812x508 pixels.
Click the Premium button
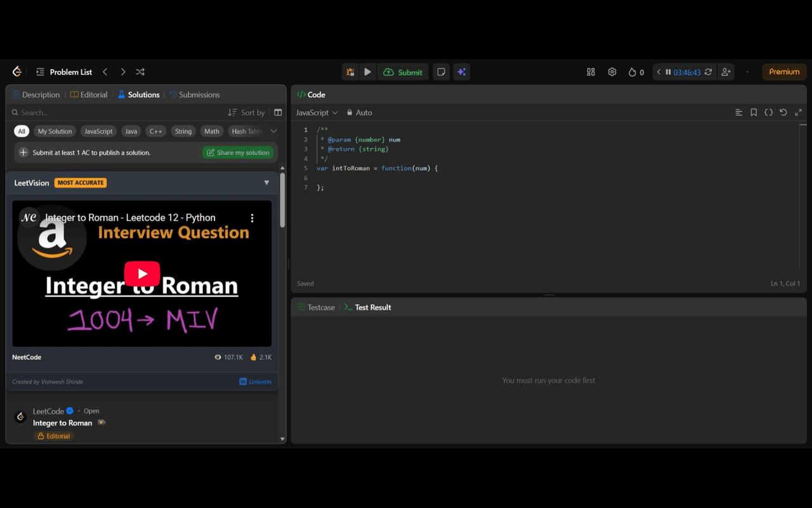tap(784, 72)
